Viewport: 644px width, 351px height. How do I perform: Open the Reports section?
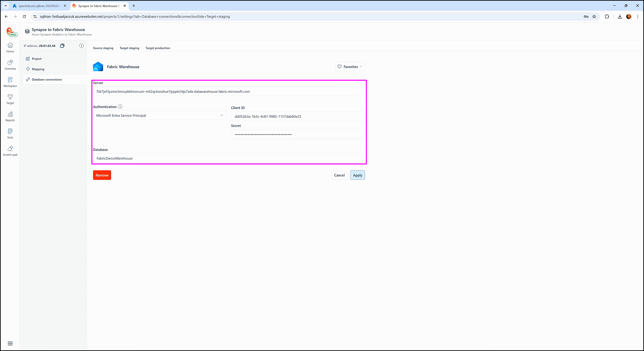[10, 116]
